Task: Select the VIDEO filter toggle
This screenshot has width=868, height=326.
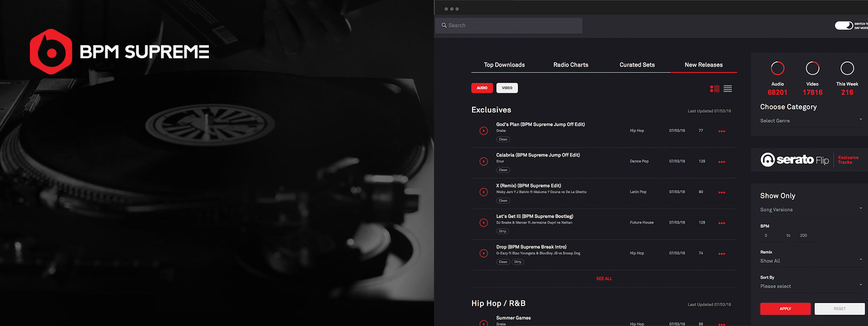Action: click(x=507, y=88)
